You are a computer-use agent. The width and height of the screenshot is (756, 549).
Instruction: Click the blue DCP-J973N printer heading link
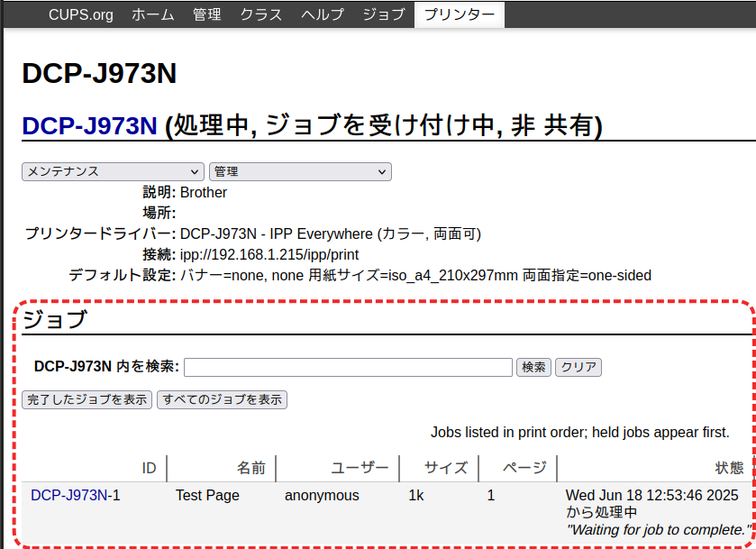(89, 126)
